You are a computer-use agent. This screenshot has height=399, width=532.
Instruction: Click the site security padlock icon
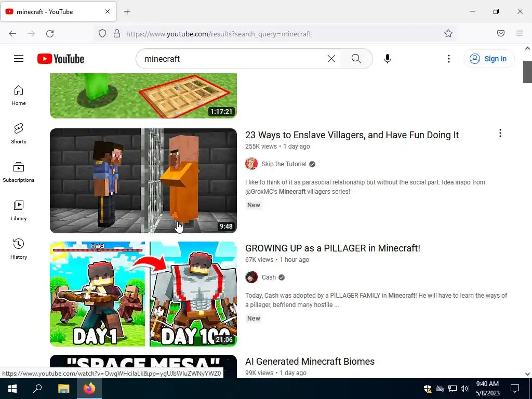point(117,34)
